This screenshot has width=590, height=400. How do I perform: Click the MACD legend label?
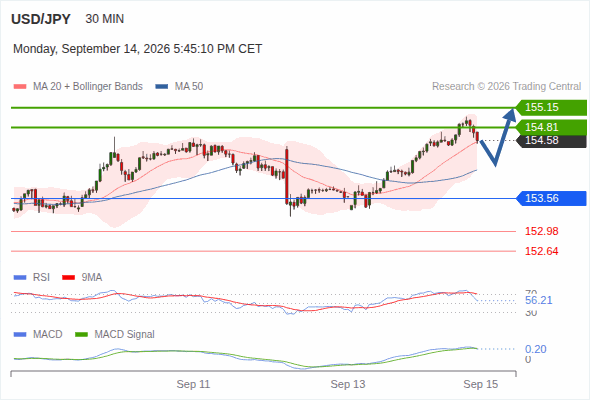[48, 335]
